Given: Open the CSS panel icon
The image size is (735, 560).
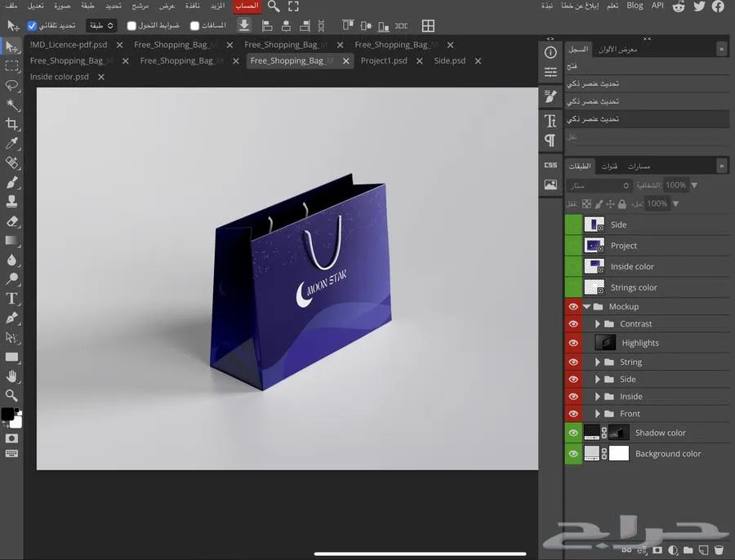Looking at the screenshot, I should point(550,165).
